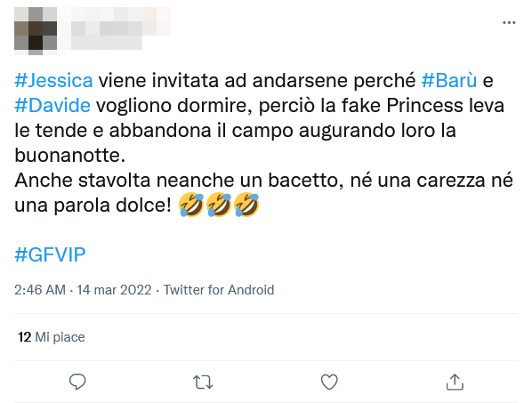Visit the #GFVIP hashtag page
The width and height of the screenshot is (532, 403).
pyautogui.click(x=50, y=254)
